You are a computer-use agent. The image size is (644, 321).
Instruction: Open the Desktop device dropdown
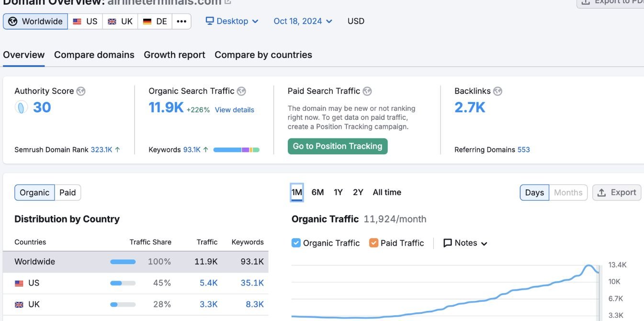[x=232, y=21]
